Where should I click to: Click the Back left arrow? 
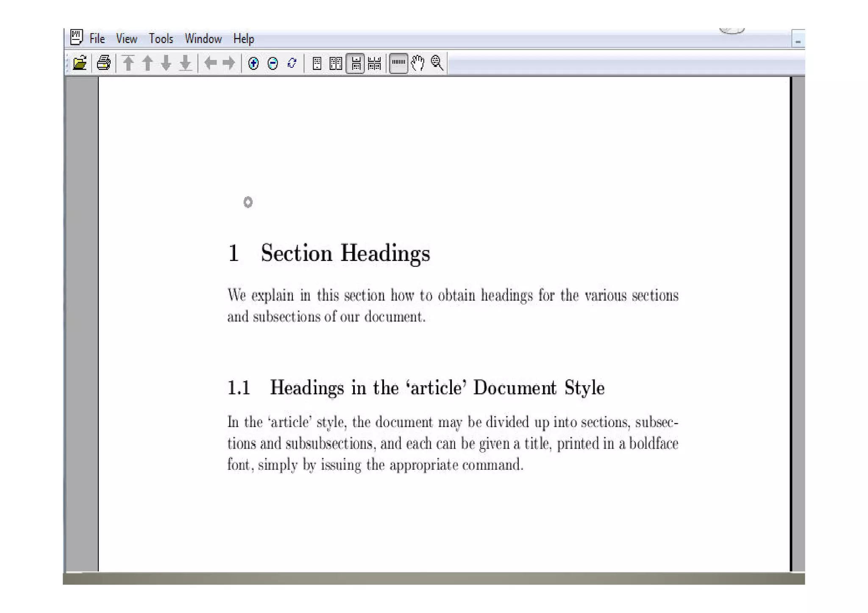pos(210,63)
